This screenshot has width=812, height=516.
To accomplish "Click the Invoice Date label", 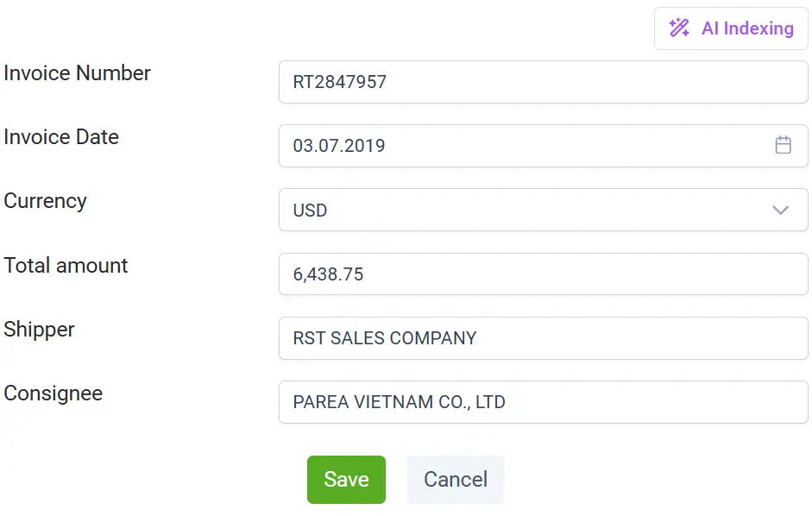I will [x=61, y=137].
